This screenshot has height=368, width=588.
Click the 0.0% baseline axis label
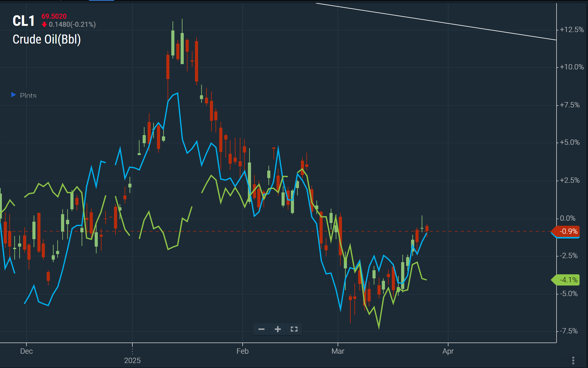(567, 218)
